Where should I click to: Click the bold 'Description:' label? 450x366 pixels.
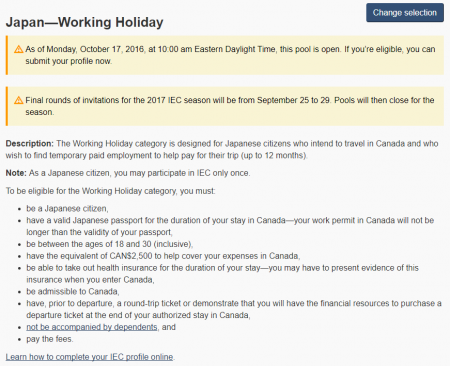click(30, 144)
